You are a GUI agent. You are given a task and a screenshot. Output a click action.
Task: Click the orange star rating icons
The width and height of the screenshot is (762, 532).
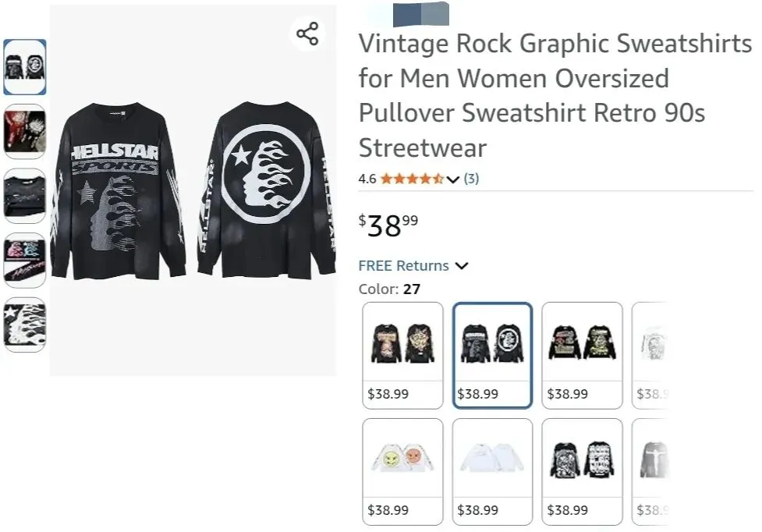click(412, 179)
